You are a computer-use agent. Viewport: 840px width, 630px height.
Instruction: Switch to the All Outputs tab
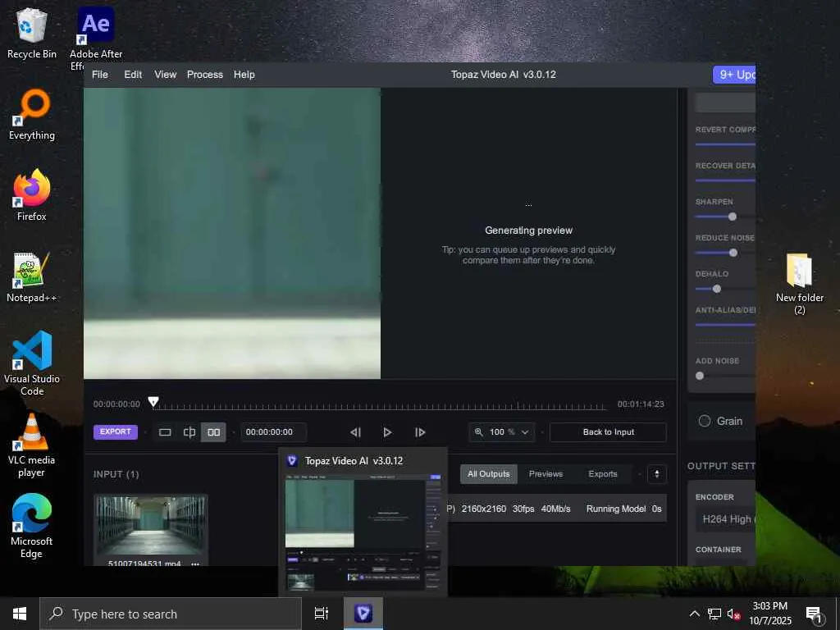pos(489,474)
